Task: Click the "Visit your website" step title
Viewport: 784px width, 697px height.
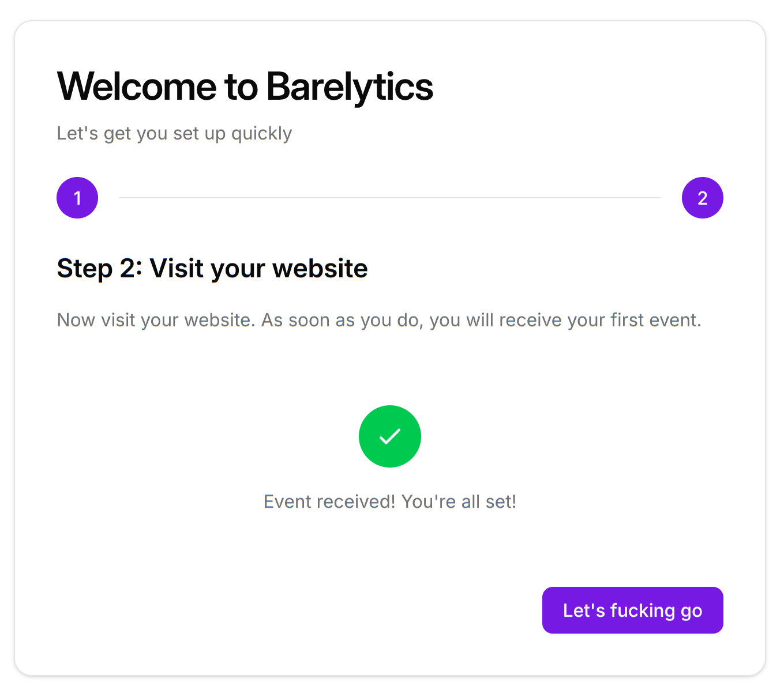Action: click(x=258, y=268)
